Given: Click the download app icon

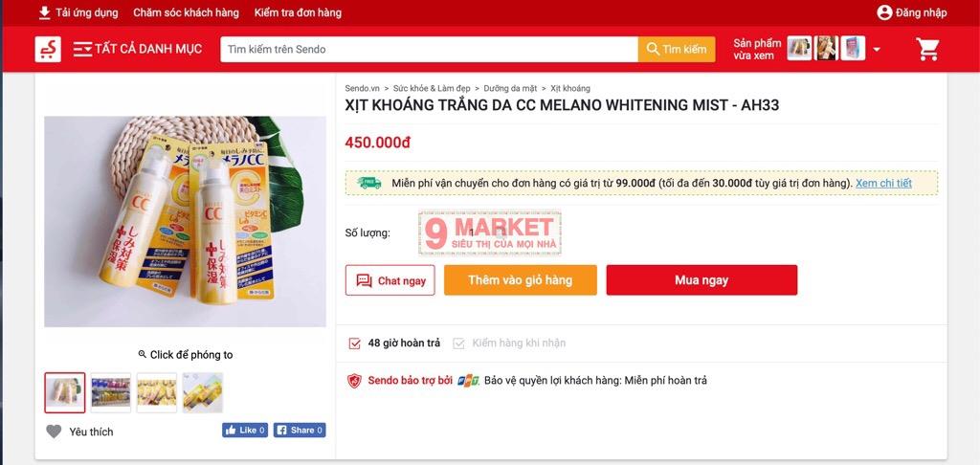Looking at the screenshot, I should click(44, 12).
